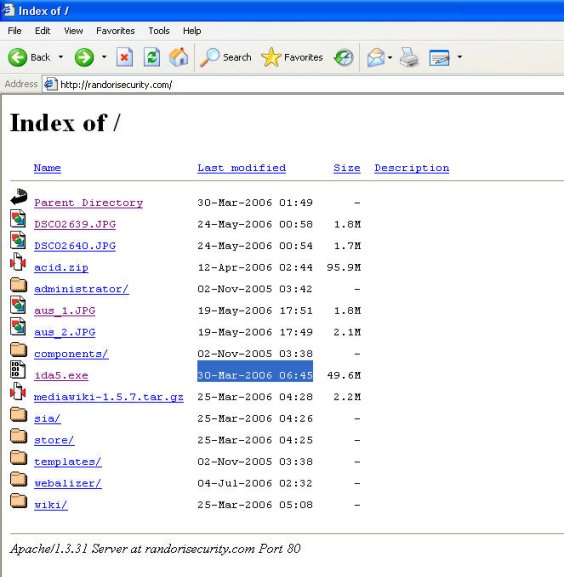
Task: Sort listing by the Size column link
Action: click(347, 168)
